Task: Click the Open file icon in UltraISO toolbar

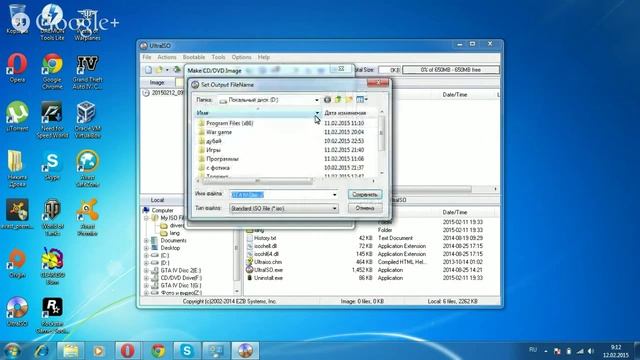Action: pos(159,70)
